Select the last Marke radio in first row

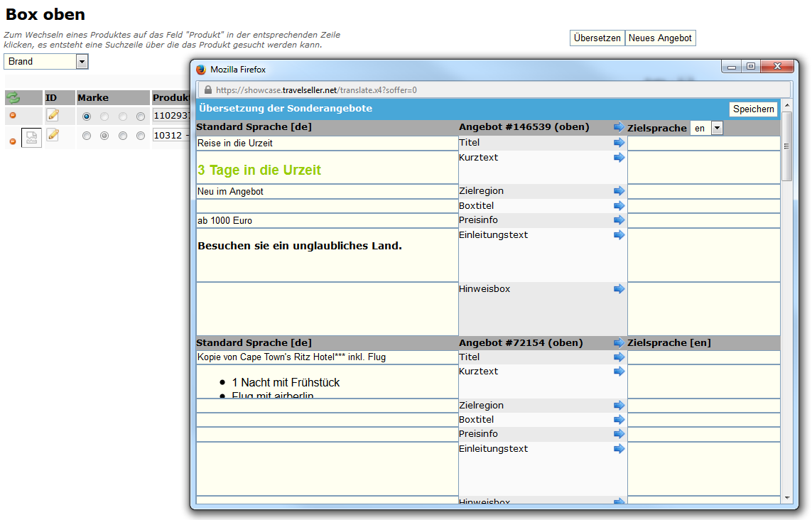tap(141, 117)
